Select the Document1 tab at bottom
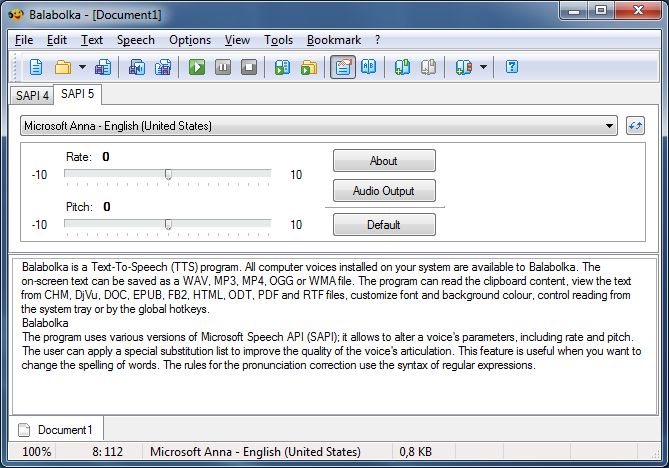The width and height of the screenshot is (669, 468). point(56,430)
